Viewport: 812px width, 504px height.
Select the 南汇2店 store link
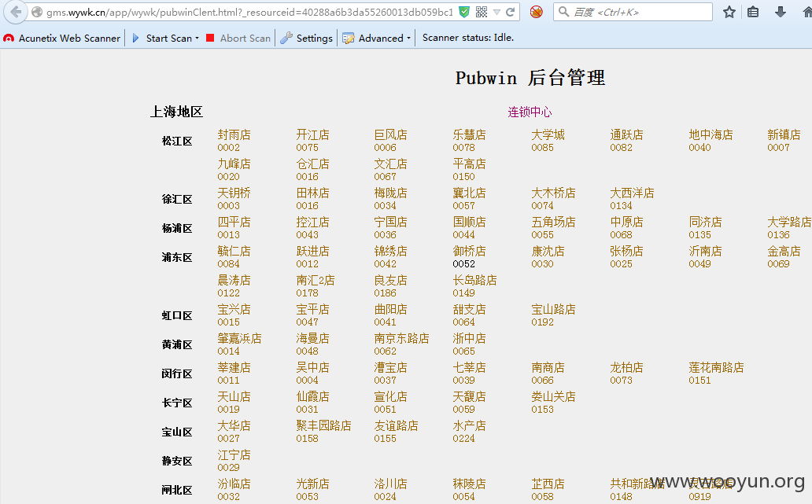click(316, 280)
